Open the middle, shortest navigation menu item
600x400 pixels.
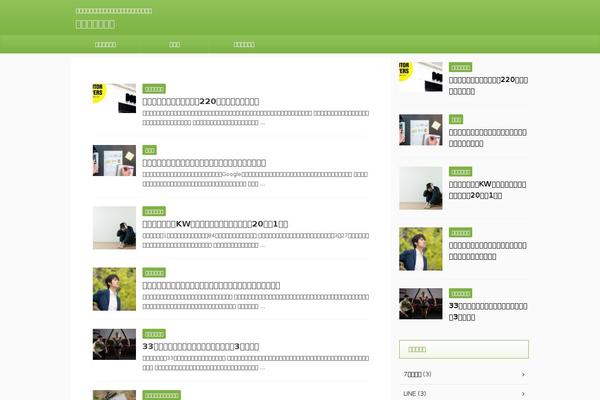tap(174, 44)
